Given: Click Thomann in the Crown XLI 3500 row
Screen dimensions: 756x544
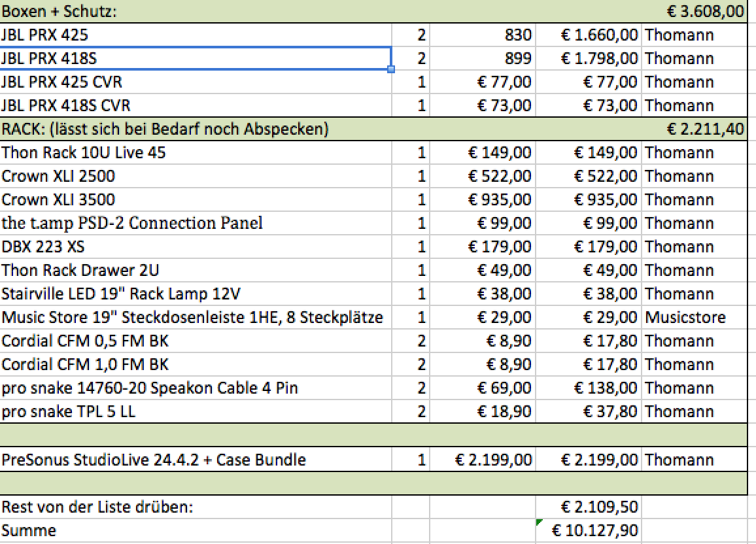Looking at the screenshot, I should tap(695, 199).
